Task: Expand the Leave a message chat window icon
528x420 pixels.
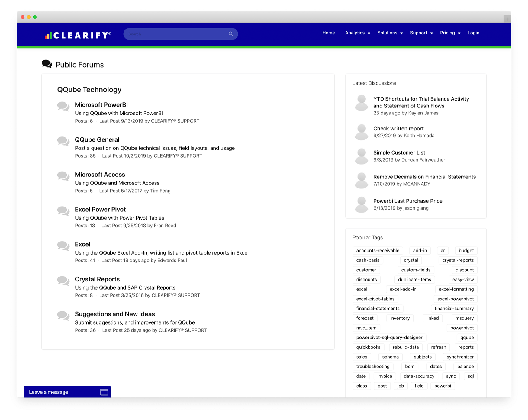Action: [104, 392]
